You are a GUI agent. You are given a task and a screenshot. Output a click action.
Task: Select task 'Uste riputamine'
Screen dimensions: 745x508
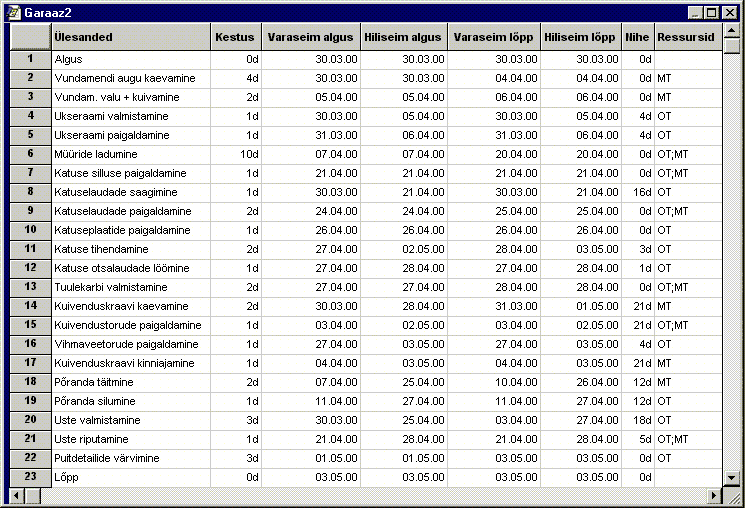[131, 440]
